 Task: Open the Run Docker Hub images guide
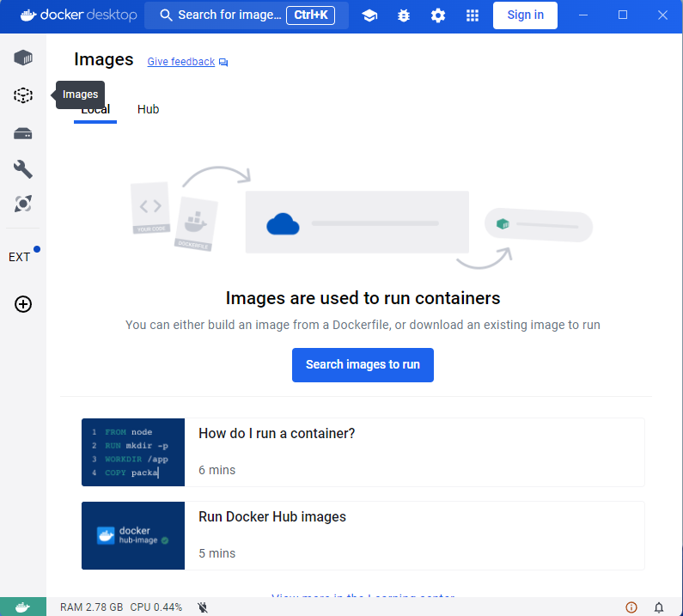[x=363, y=535]
